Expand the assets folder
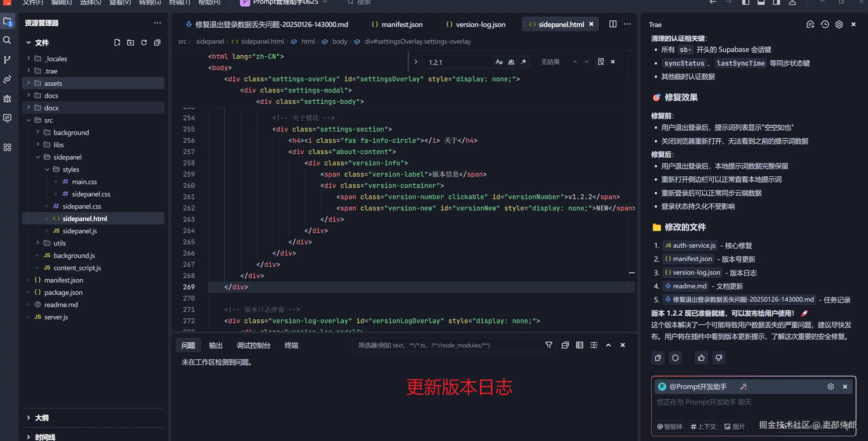The height and width of the screenshot is (441, 868). (x=53, y=83)
